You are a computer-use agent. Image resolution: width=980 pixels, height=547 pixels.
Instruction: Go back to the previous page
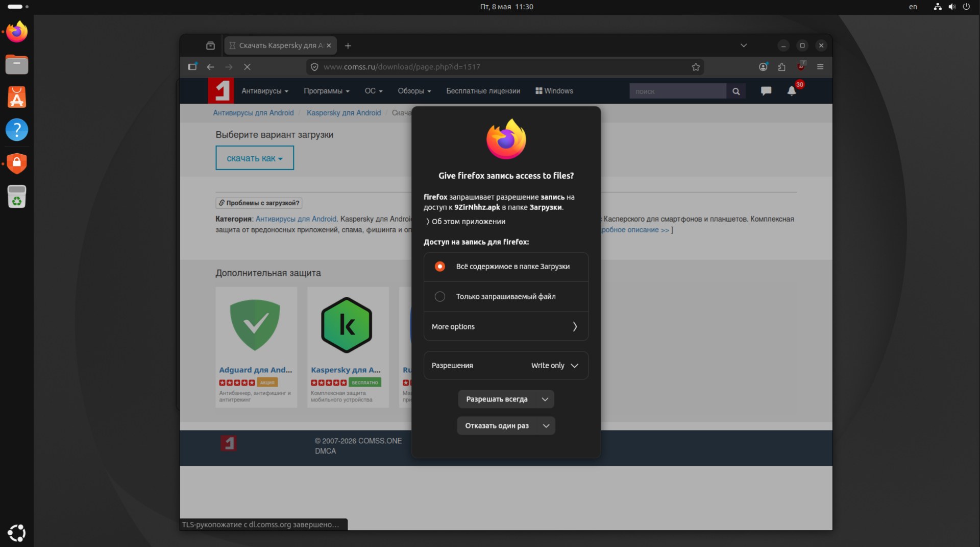tap(210, 67)
